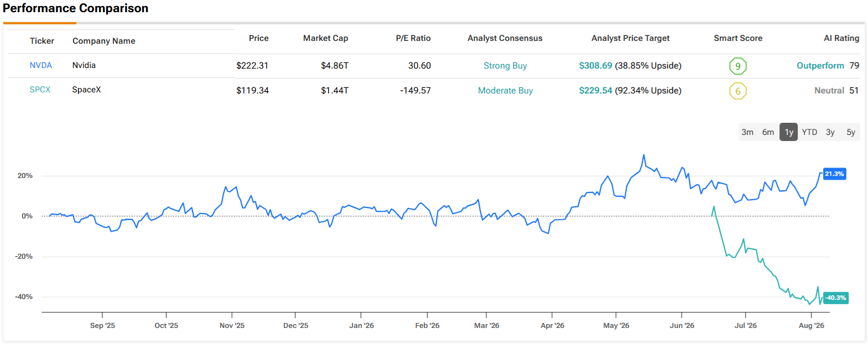The width and height of the screenshot is (868, 344).
Task: Click Moderate Buy analyst consensus
Action: 506,91
